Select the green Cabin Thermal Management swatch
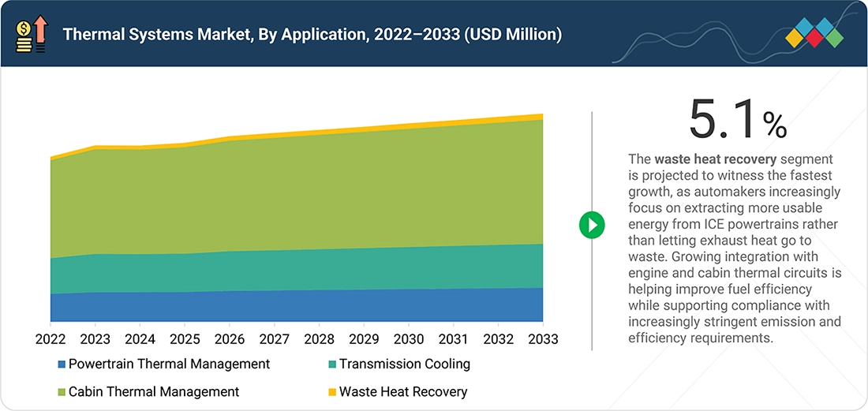Screen dimensions: 868x411 point(62,392)
